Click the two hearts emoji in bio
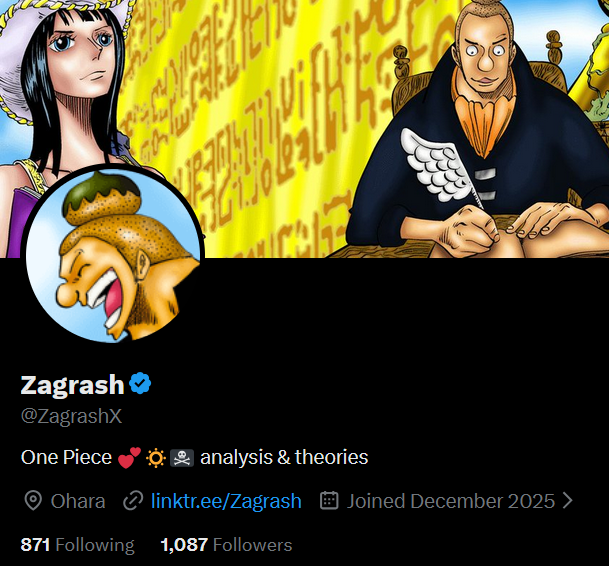609x566 pixels. pyautogui.click(x=129, y=457)
